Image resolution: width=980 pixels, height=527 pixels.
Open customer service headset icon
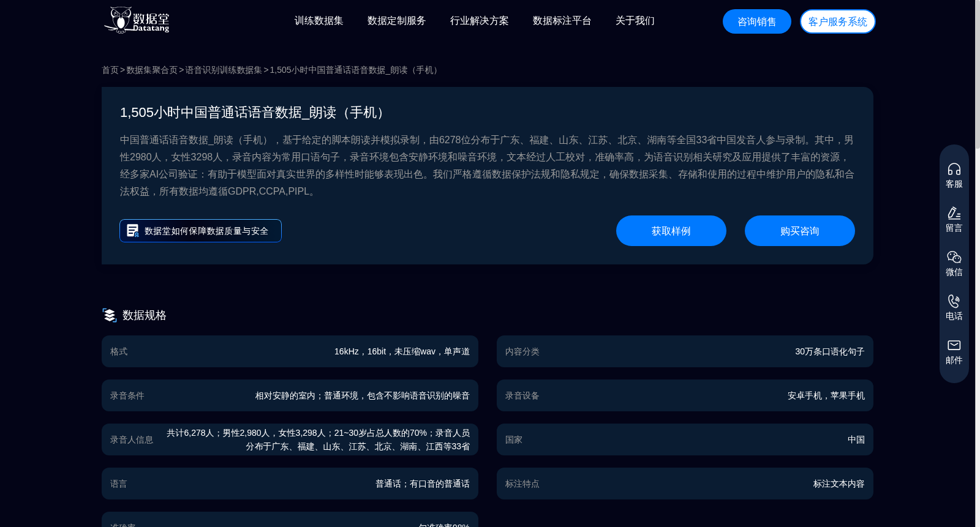pos(954,169)
